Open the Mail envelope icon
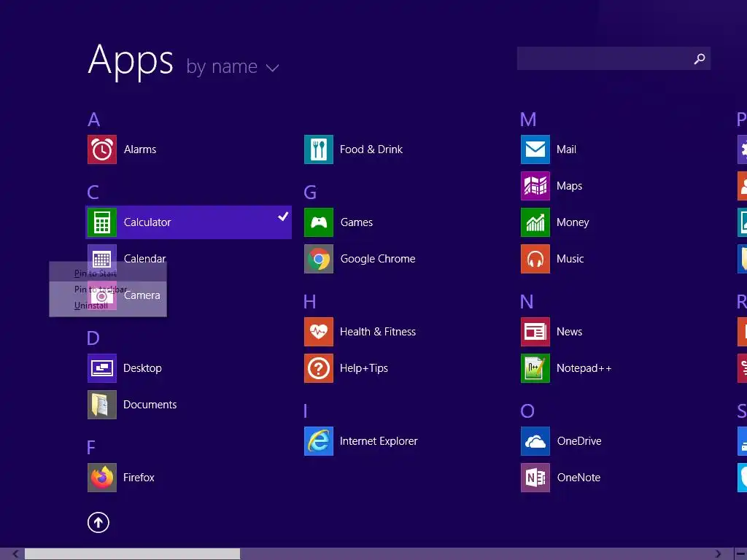This screenshot has height=560, width=747. [535, 149]
